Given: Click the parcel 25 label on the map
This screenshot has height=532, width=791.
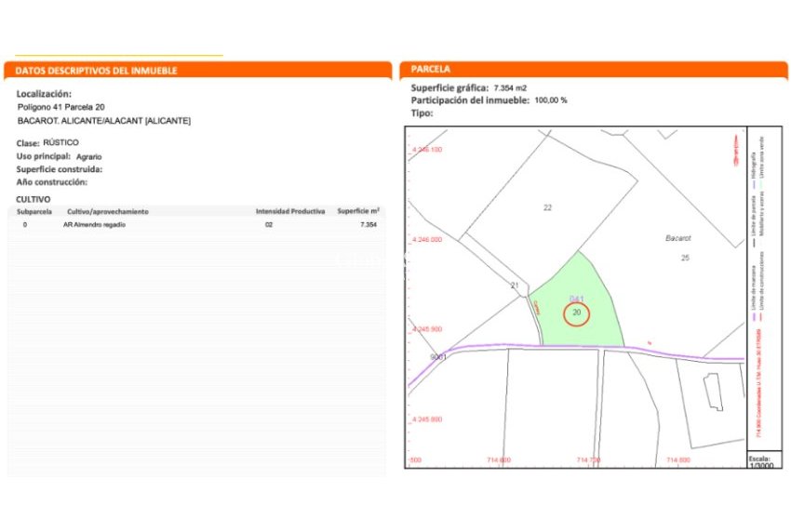Looking at the screenshot, I should click(x=685, y=257).
